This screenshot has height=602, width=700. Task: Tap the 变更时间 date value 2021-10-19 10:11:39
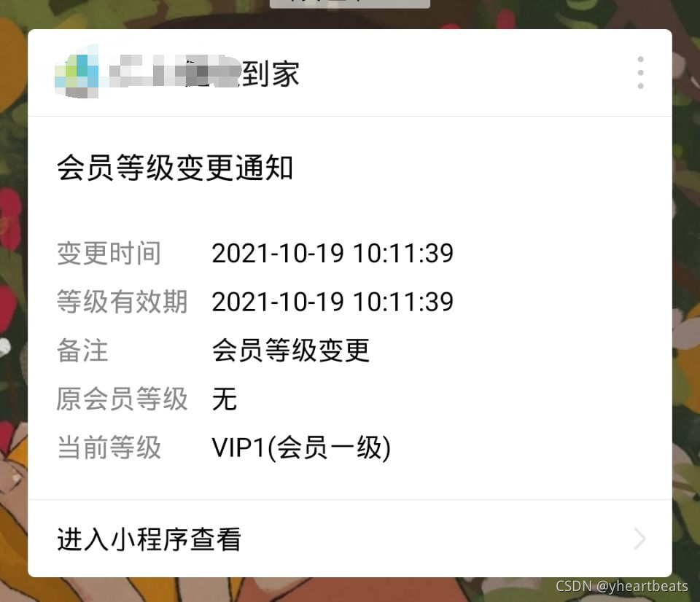pyautogui.click(x=332, y=253)
